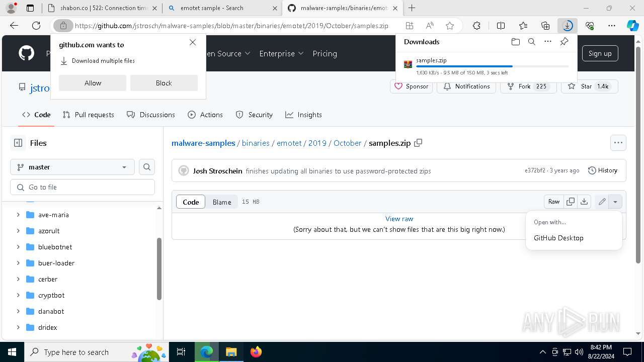The image size is (644, 362).
Task: Allow github.com to download multiple files
Action: tap(93, 83)
